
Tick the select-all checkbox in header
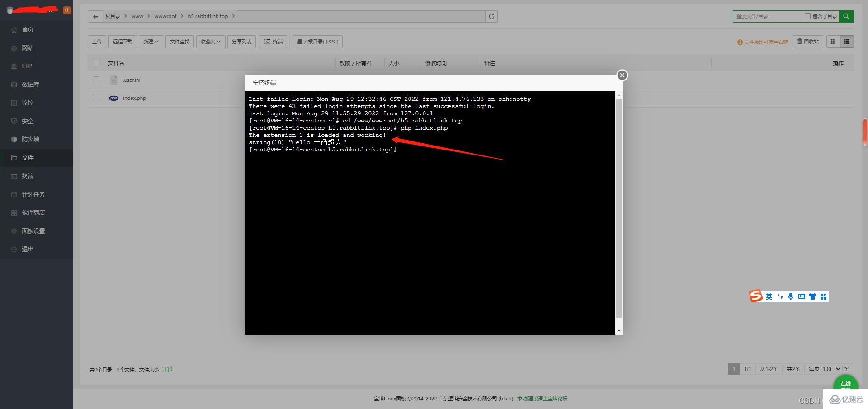click(96, 63)
